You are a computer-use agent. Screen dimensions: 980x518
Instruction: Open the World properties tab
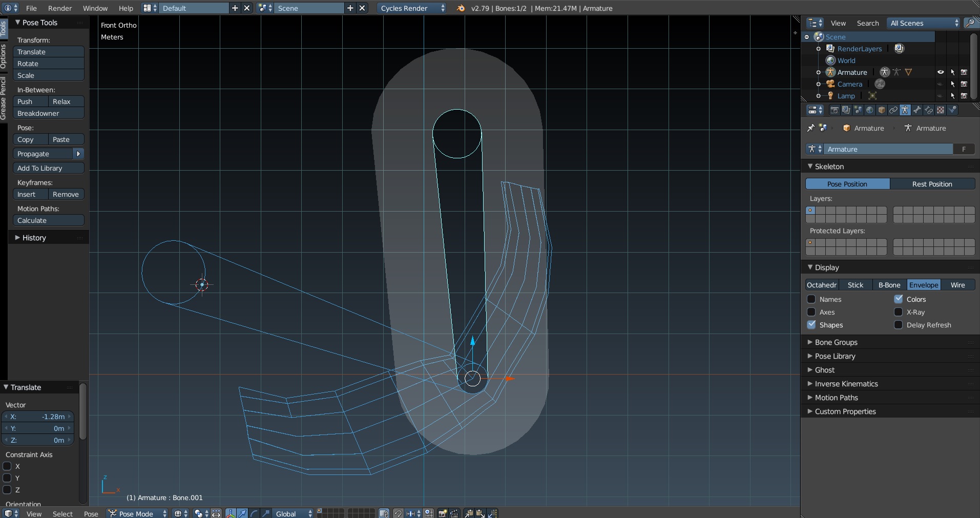(870, 110)
